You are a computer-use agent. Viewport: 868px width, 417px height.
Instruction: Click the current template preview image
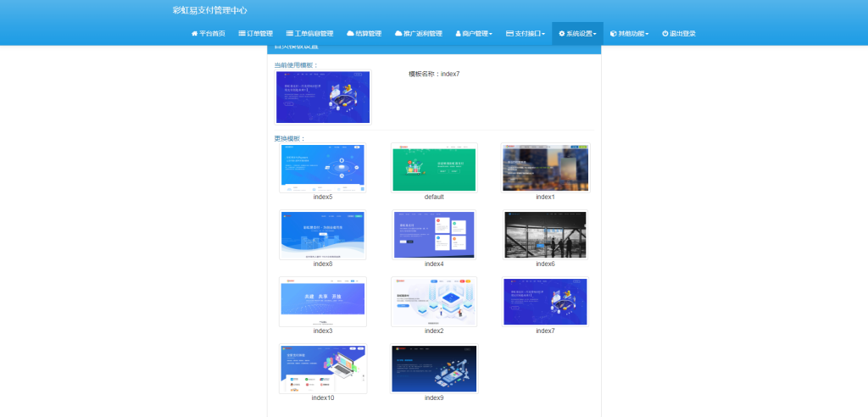[x=323, y=97]
